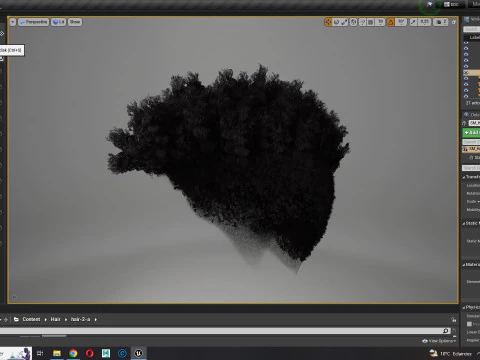Click the green Add Component button
This screenshot has height=360, width=480.
coord(471,133)
